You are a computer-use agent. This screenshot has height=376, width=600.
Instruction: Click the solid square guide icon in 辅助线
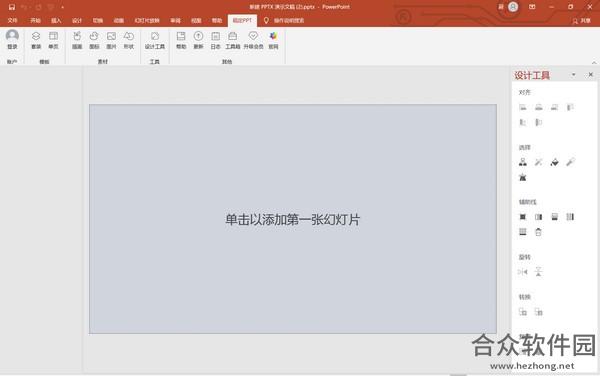tap(523, 217)
